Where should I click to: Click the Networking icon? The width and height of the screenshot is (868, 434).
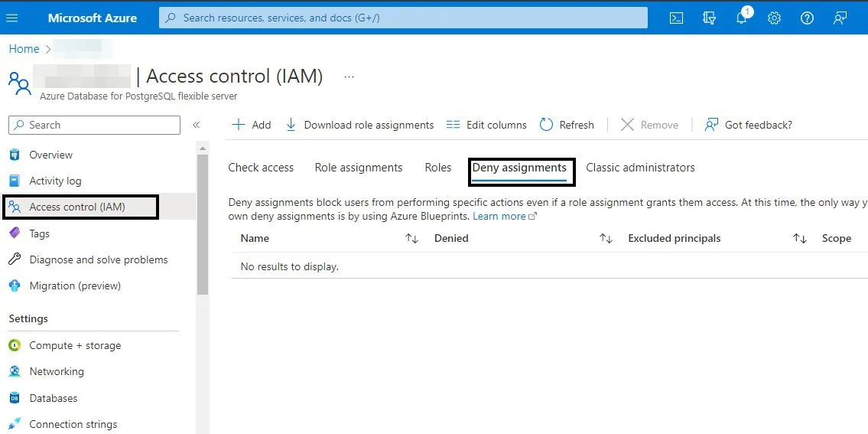[x=15, y=371]
